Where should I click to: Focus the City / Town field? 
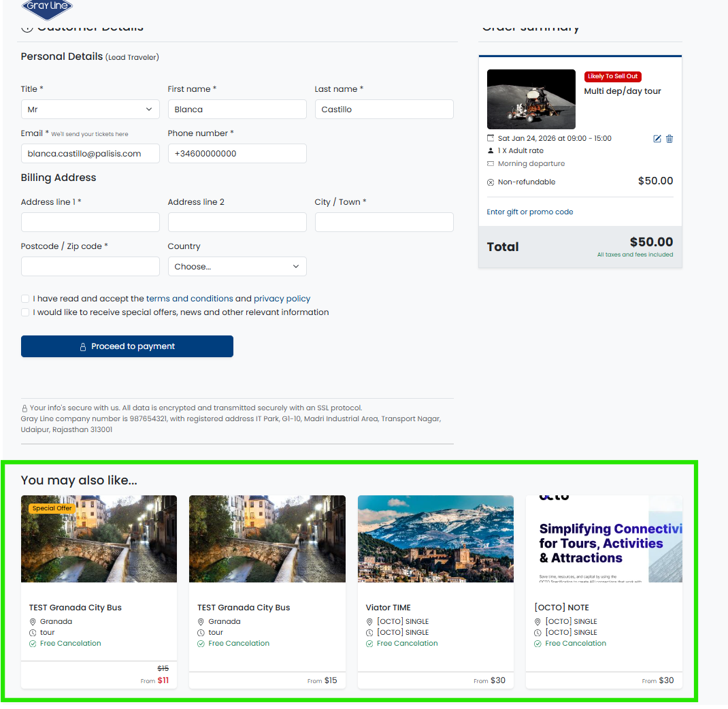[384, 222]
